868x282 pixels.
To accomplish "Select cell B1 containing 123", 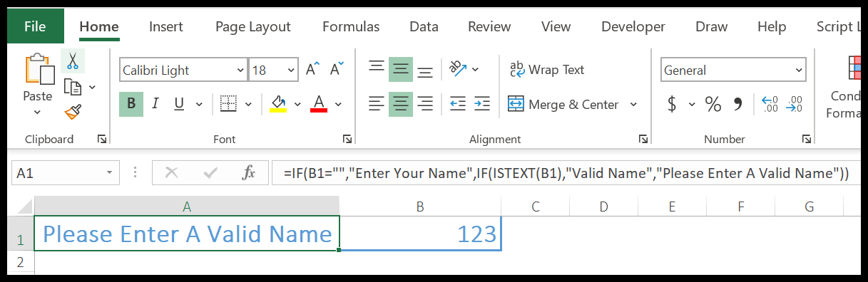I will click(420, 234).
